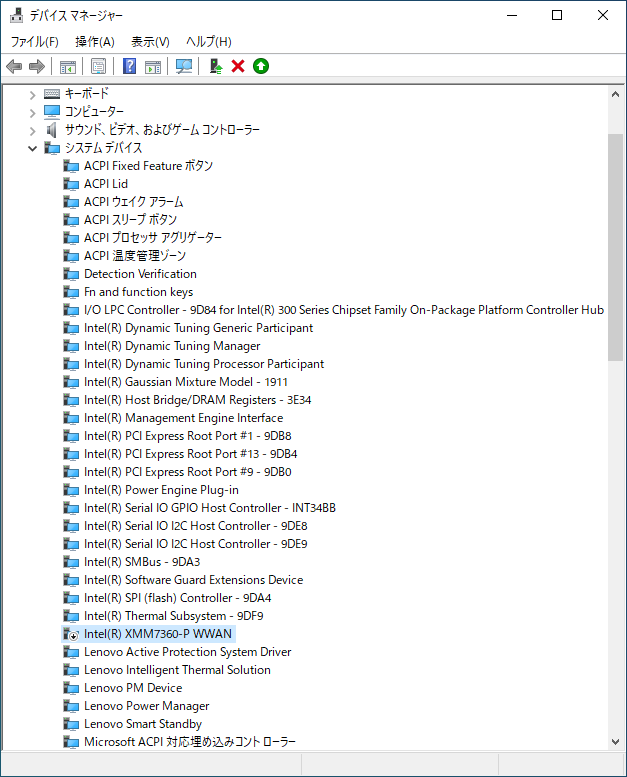Click the scrollbar down arrow

(616, 742)
